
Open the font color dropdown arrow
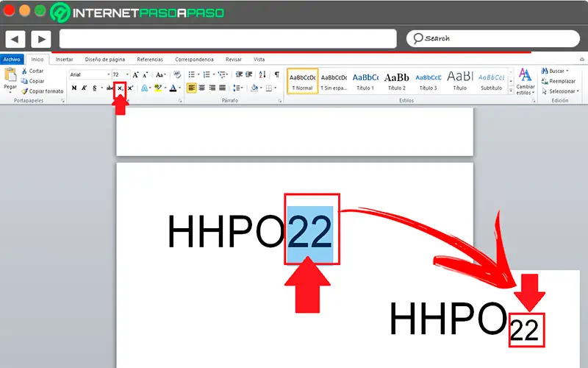pyautogui.click(x=179, y=88)
